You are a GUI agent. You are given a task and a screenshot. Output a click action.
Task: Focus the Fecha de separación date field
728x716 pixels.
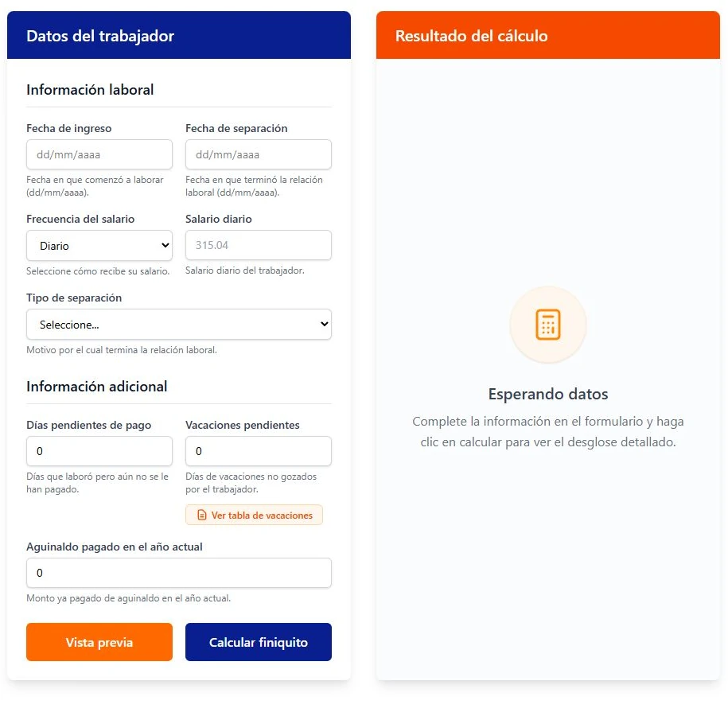pos(258,154)
